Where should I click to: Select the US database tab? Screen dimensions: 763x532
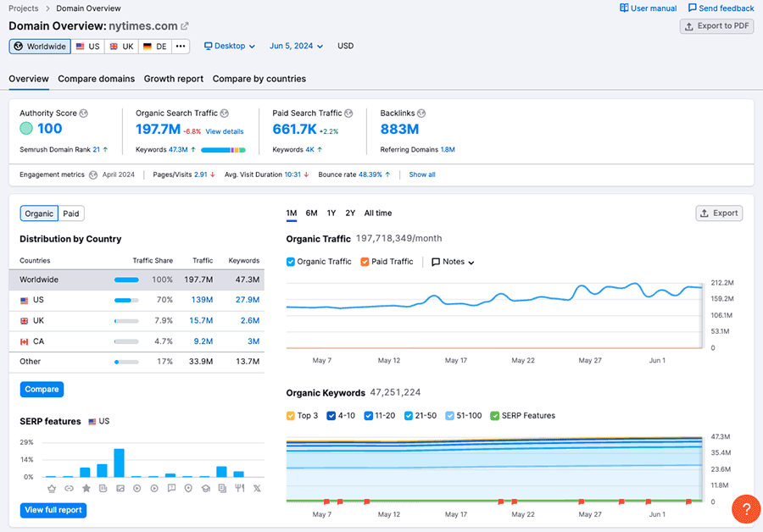click(x=87, y=47)
